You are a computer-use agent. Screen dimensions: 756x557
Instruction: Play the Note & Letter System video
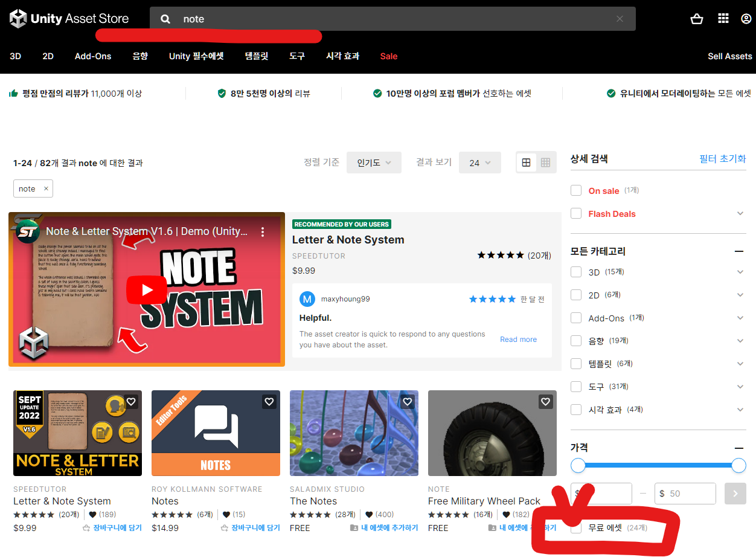click(x=147, y=290)
